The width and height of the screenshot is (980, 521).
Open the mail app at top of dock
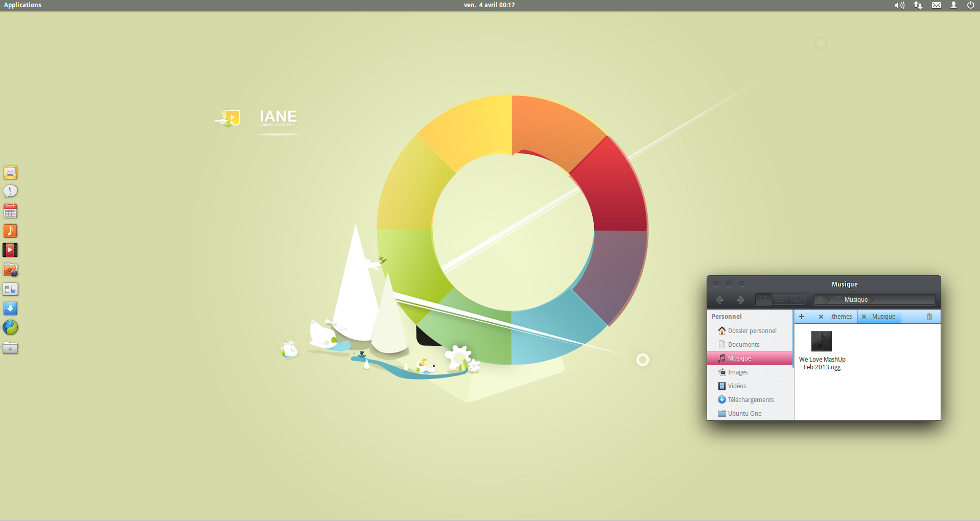[x=10, y=173]
